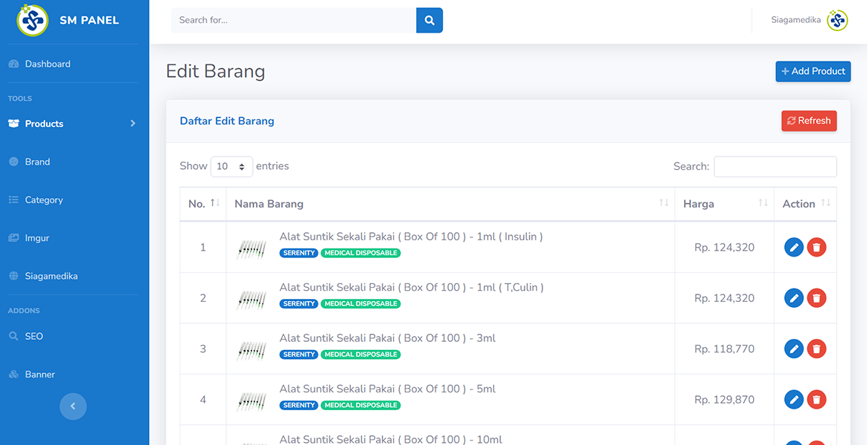Click the magnifier search button in top bar
Screen dimensions: 868x445
(x=430, y=20)
